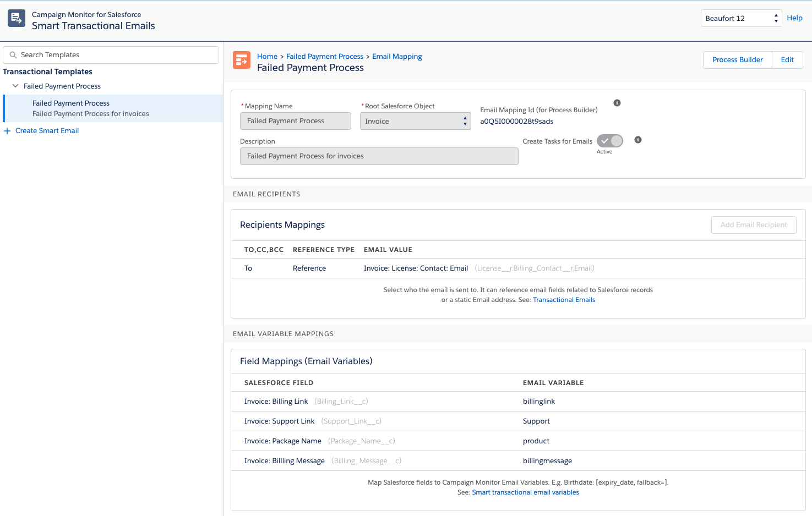Open the Help link
812x516 pixels.
794,18
